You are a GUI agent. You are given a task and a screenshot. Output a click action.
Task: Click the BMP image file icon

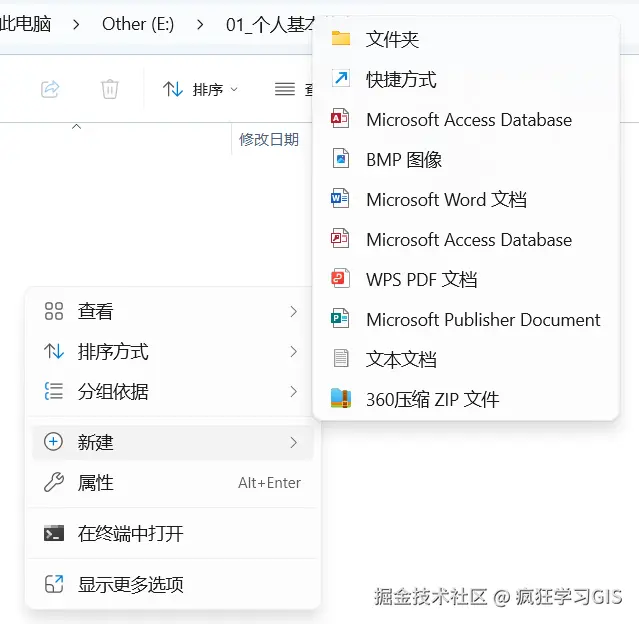[x=341, y=158]
